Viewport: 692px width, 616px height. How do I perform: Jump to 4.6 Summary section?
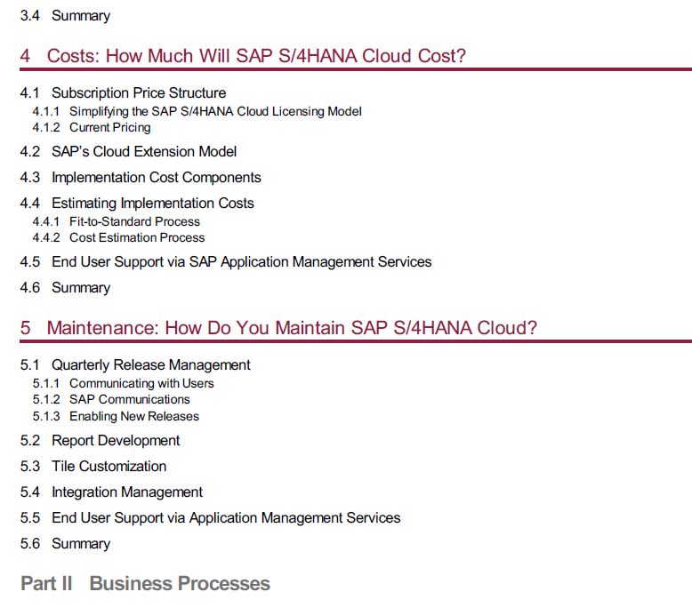click(65, 288)
